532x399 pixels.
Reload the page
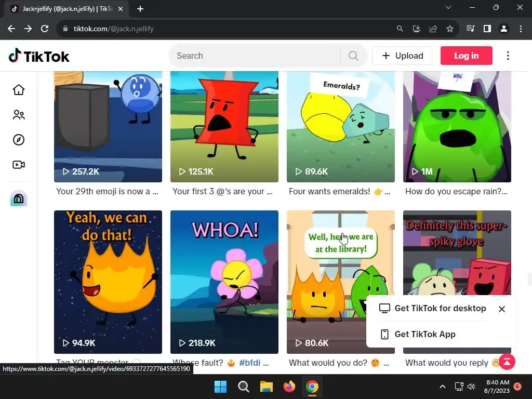[x=45, y=29]
